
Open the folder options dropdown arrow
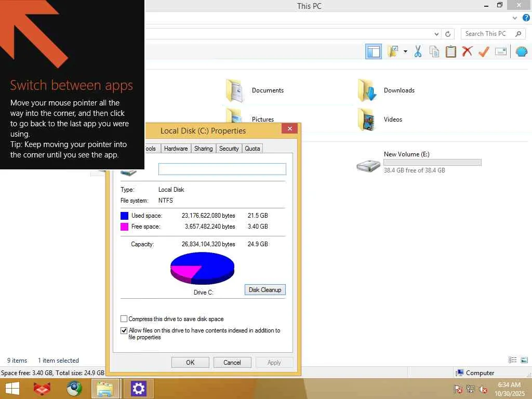405,51
